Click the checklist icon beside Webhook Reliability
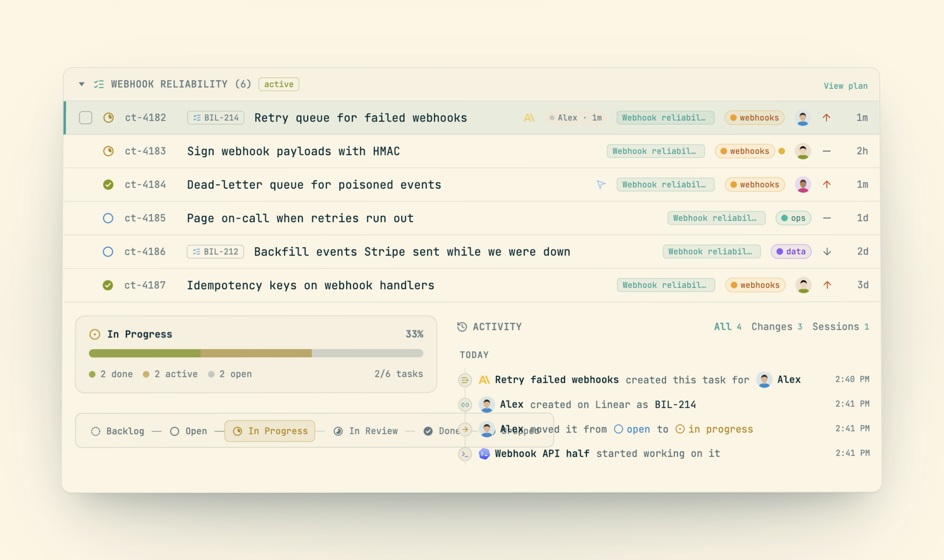This screenshot has height=560, width=944. [99, 84]
